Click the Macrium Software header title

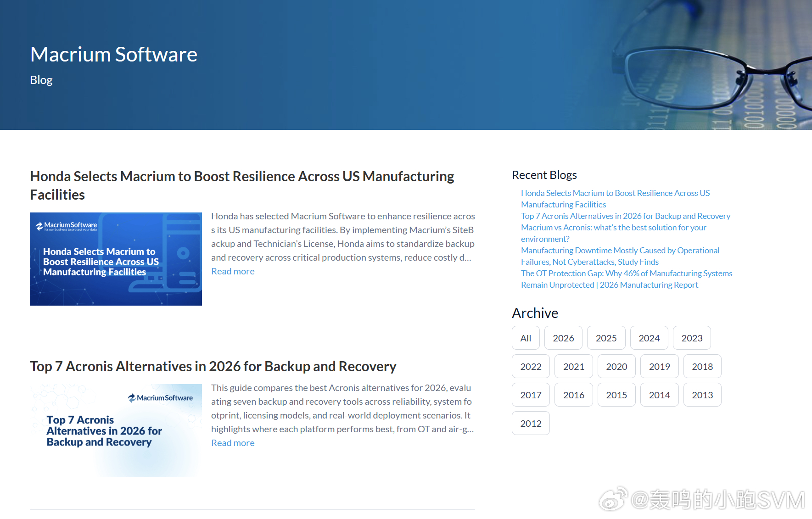coord(114,54)
